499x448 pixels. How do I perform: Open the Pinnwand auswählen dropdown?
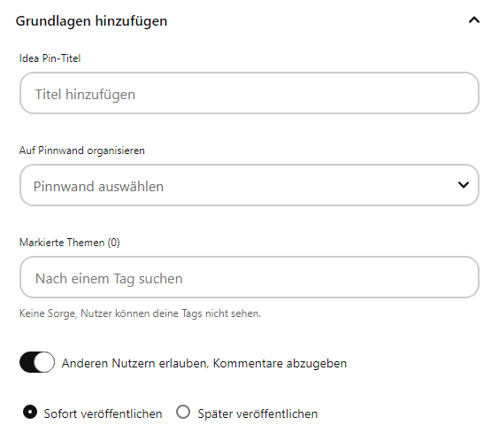[x=249, y=185]
